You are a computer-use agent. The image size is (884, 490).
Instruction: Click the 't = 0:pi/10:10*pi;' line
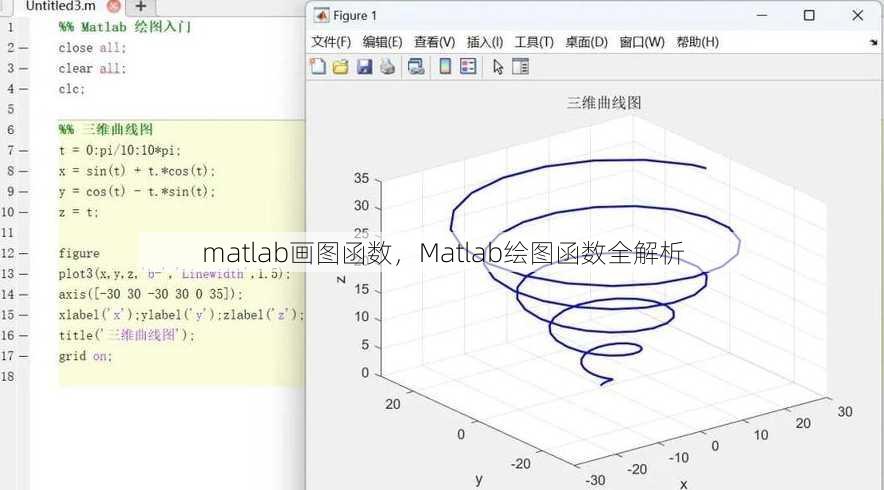click(x=120, y=151)
